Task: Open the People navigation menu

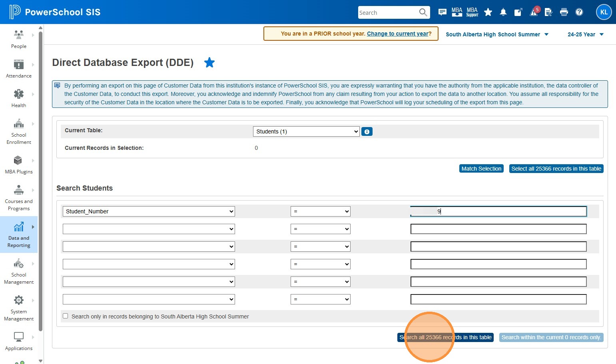Action: pos(19,39)
